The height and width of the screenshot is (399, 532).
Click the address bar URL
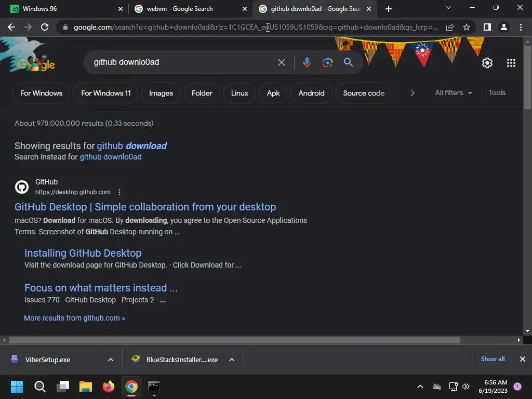(255, 27)
